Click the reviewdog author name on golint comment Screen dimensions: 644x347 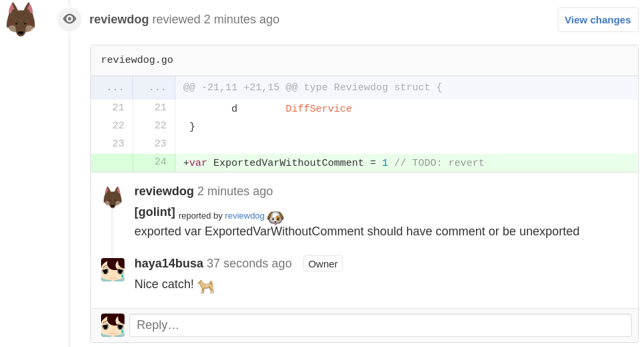[x=164, y=191]
